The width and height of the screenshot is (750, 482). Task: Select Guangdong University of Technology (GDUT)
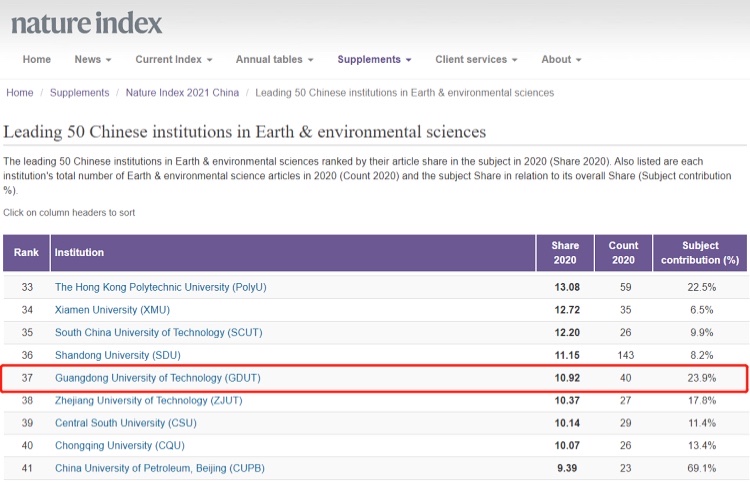coord(159,378)
